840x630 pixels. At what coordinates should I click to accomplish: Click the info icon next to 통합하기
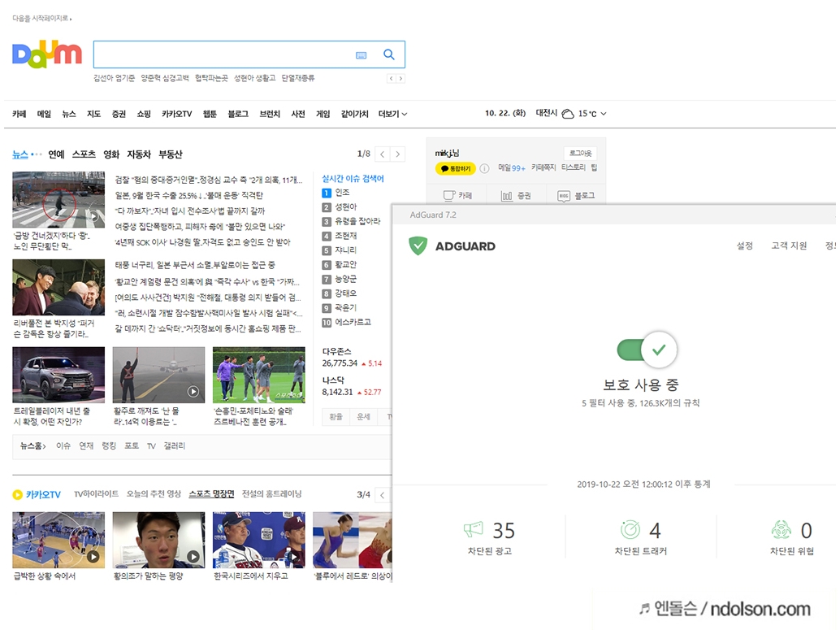coord(484,168)
